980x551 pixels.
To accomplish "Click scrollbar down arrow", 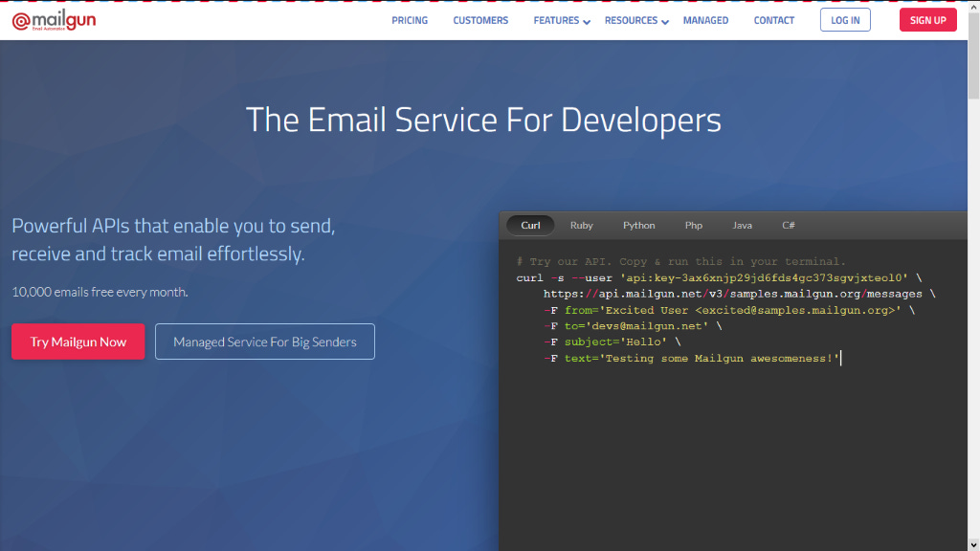I will 973,545.
